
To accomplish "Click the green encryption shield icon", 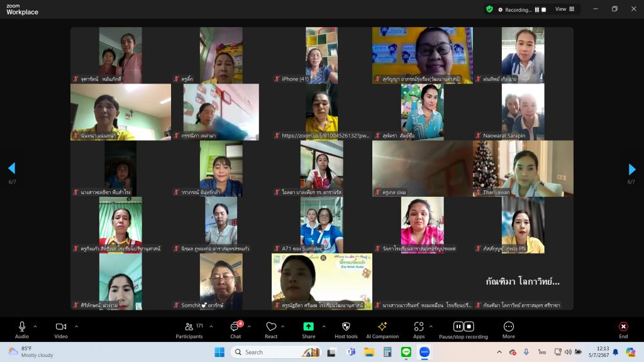I will click(x=489, y=9).
